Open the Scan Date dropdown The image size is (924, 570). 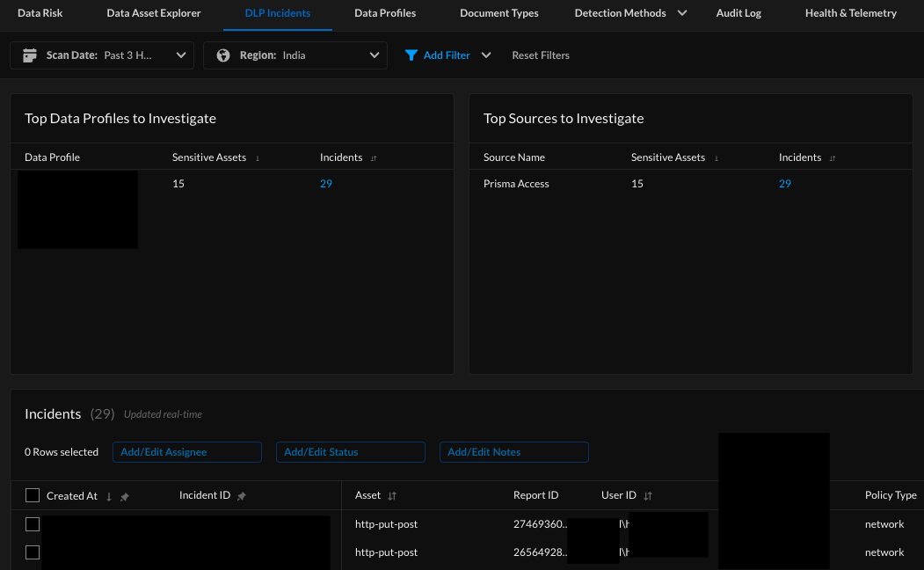pos(102,55)
